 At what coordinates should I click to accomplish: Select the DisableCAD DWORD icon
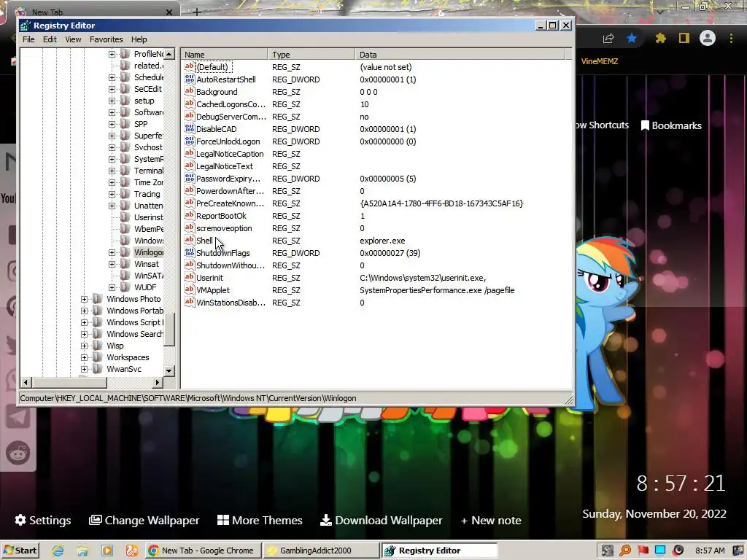pos(189,128)
